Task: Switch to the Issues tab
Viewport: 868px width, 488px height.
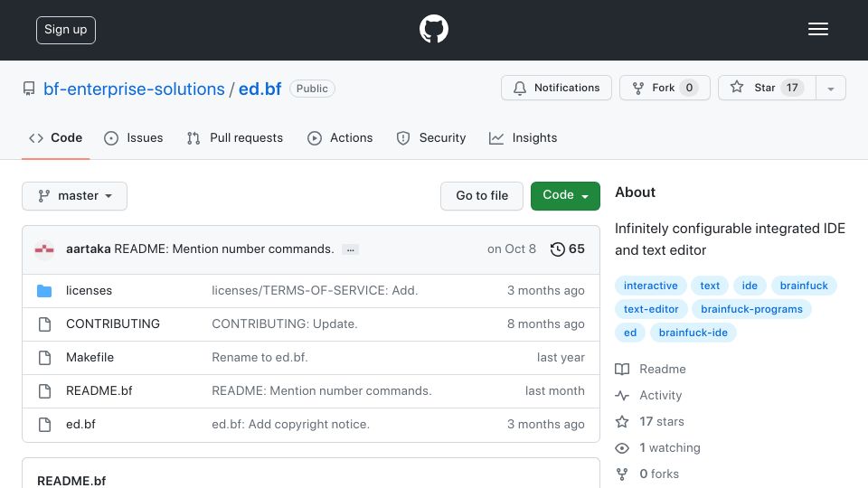Action: pyautogui.click(x=134, y=137)
